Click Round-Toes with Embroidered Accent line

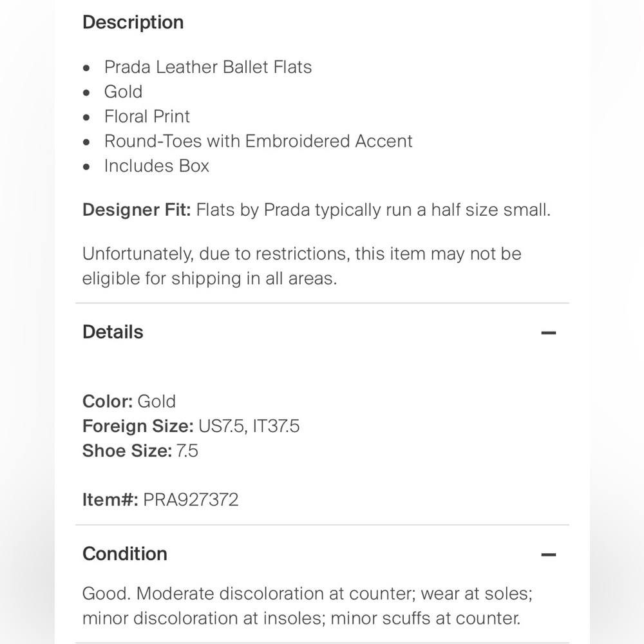pos(258,141)
